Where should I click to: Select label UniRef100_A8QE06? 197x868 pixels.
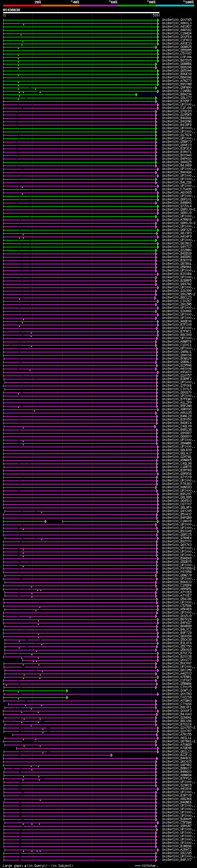pyautogui.click(x=177, y=321)
